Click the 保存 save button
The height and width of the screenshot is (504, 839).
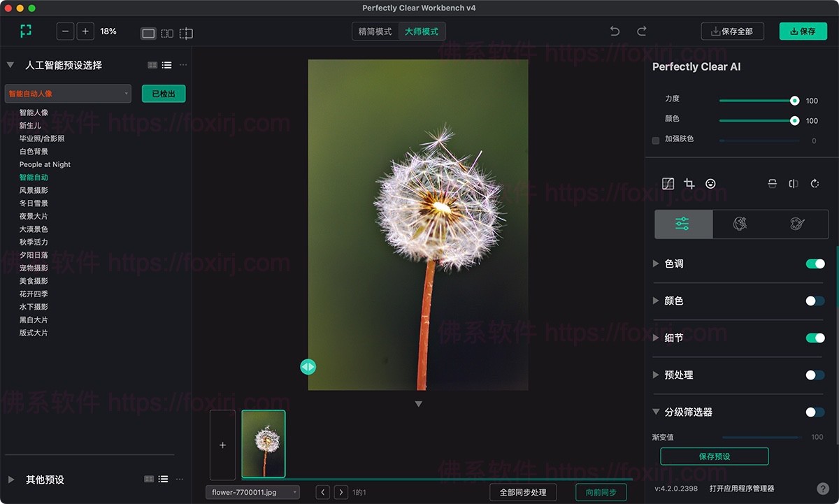[x=803, y=31]
